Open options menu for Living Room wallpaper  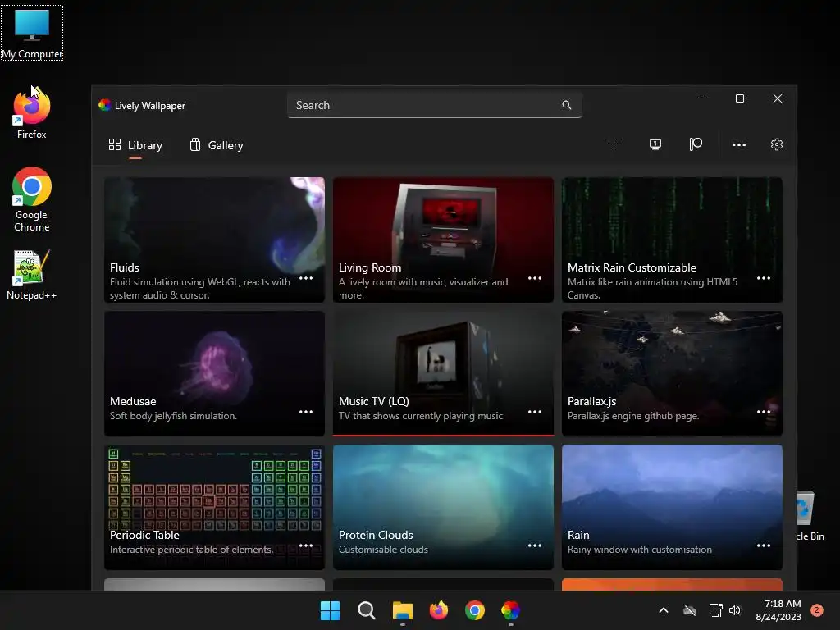(x=535, y=278)
